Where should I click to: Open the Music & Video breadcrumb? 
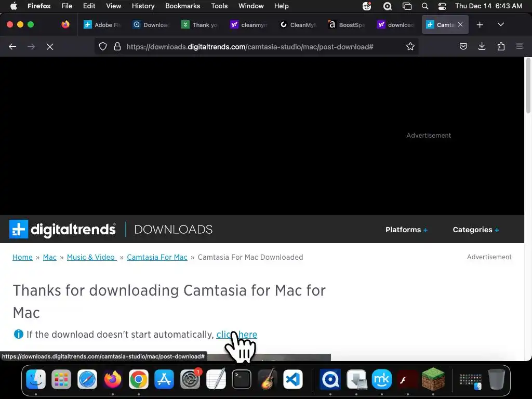[91, 257]
